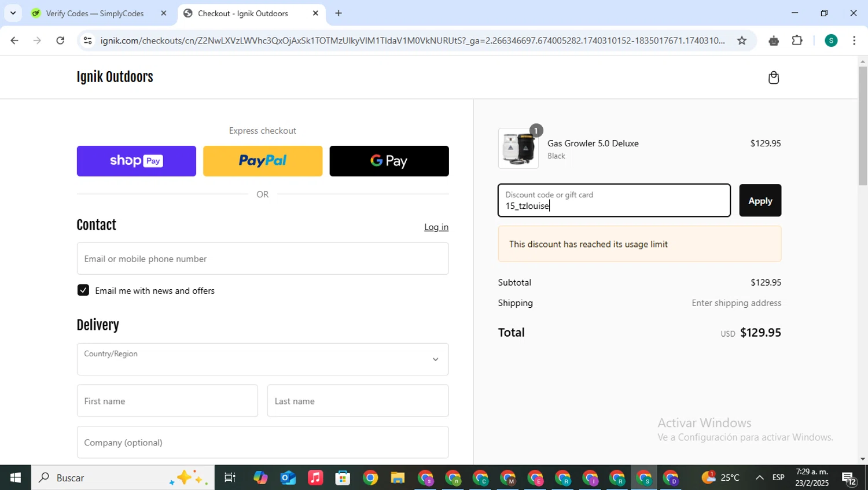Apply the discount code
This screenshot has width=868, height=490.
pos(760,201)
